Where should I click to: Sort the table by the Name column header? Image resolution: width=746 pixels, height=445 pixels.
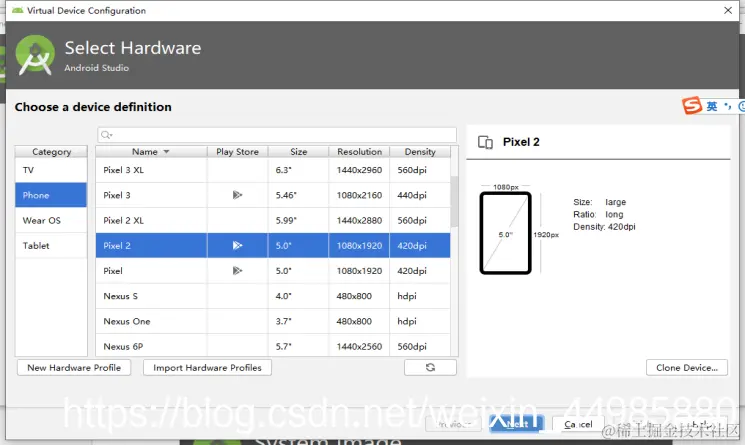pyautogui.click(x=151, y=151)
